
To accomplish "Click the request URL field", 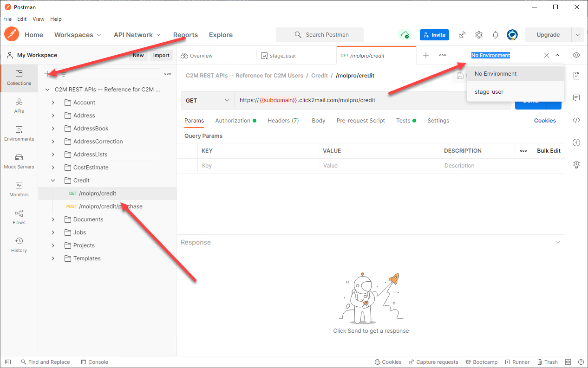I will (x=372, y=100).
